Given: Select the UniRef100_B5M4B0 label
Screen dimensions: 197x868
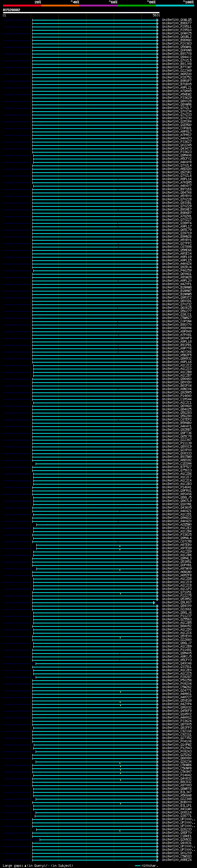Looking at the screenshot, I should 177,423.
